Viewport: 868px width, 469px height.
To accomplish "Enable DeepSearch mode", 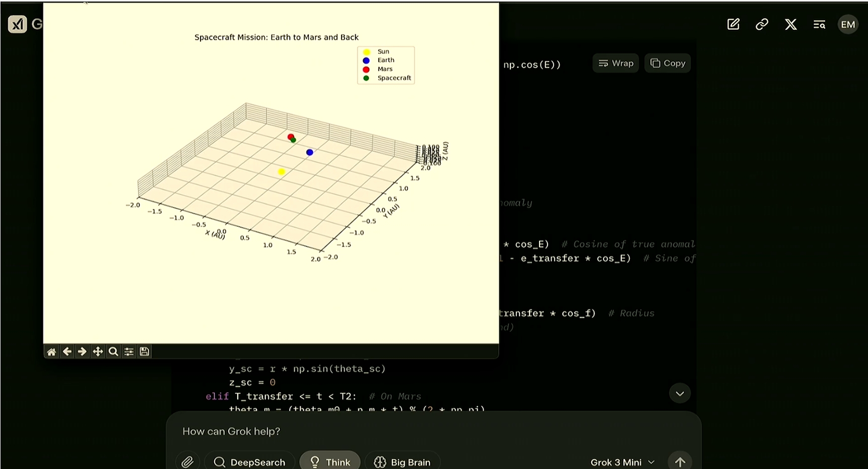I will click(249, 461).
